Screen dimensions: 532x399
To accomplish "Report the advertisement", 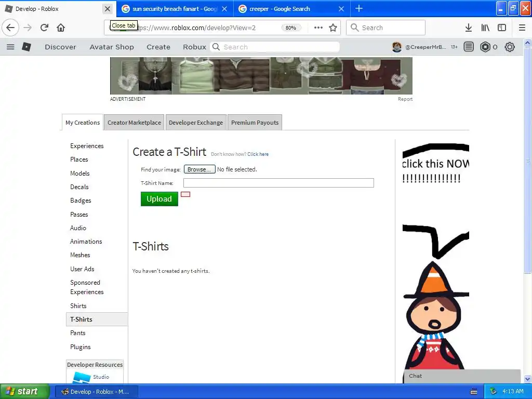I will pos(405,99).
